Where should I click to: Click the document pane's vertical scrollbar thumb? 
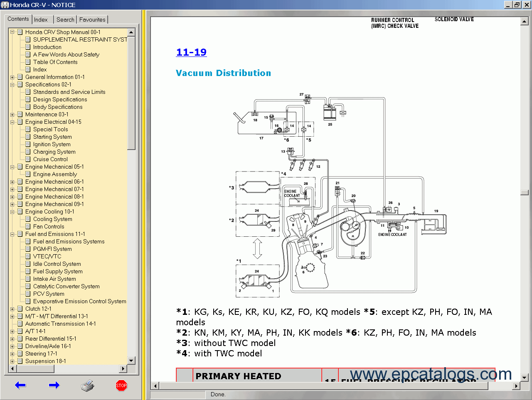pos(524,193)
